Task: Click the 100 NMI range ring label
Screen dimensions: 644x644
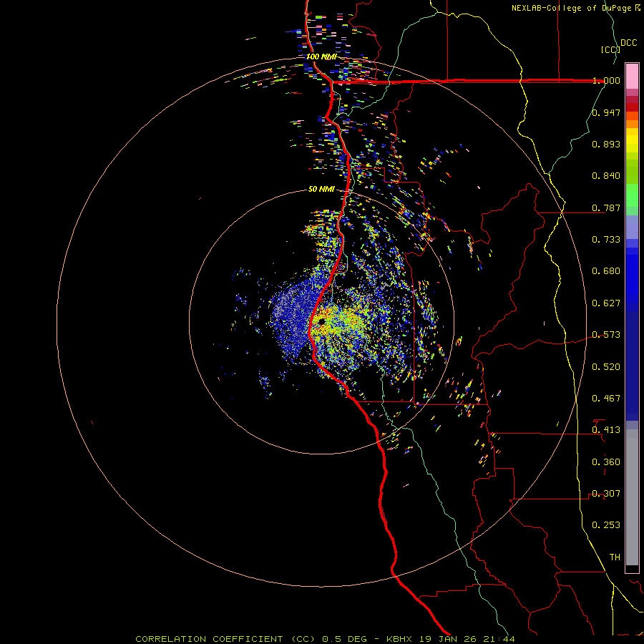Action: click(x=321, y=57)
